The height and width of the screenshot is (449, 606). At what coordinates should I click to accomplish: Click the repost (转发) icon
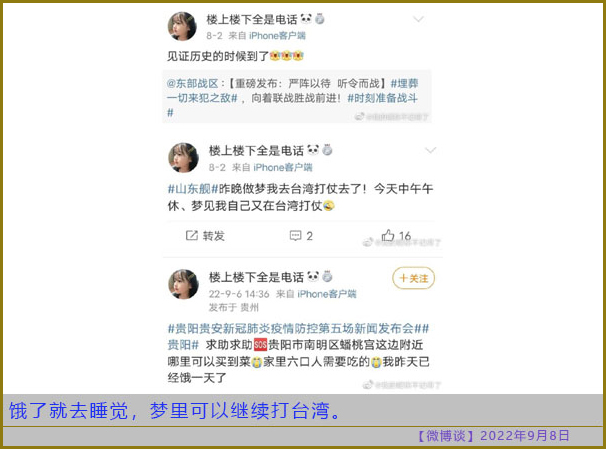(x=192, y=235)
